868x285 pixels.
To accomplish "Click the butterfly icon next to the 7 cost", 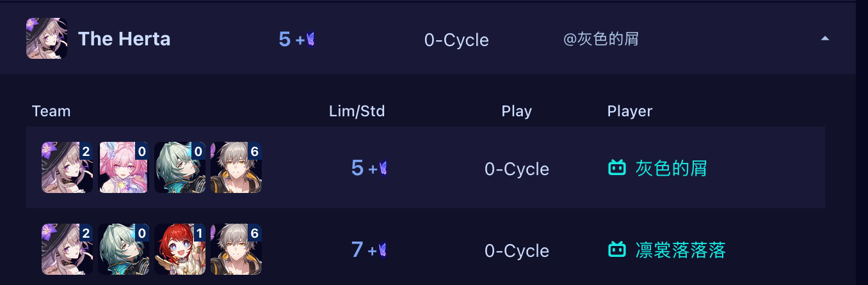I will [x=383, y=250].
